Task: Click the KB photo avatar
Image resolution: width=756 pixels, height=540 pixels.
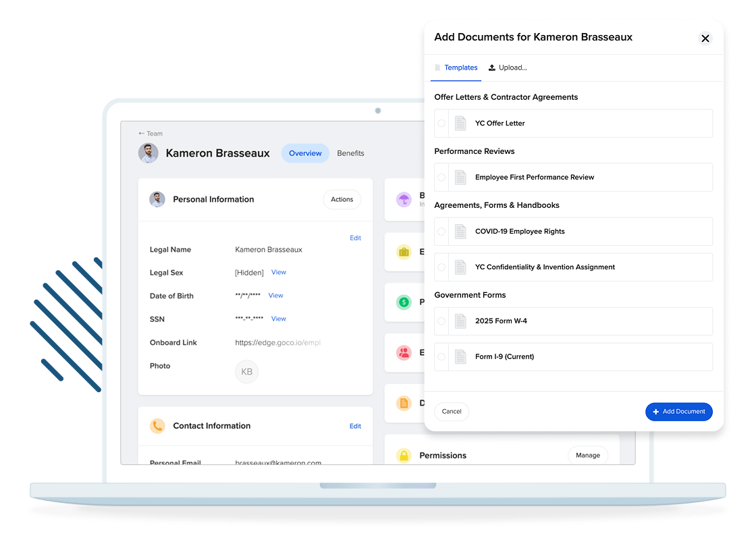Action: coord(246,372)
